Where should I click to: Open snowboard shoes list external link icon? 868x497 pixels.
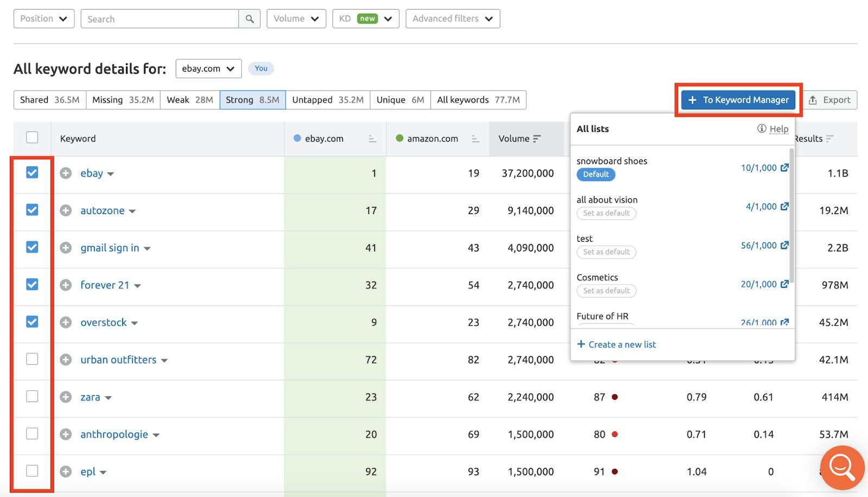click(x=784, y=168)
